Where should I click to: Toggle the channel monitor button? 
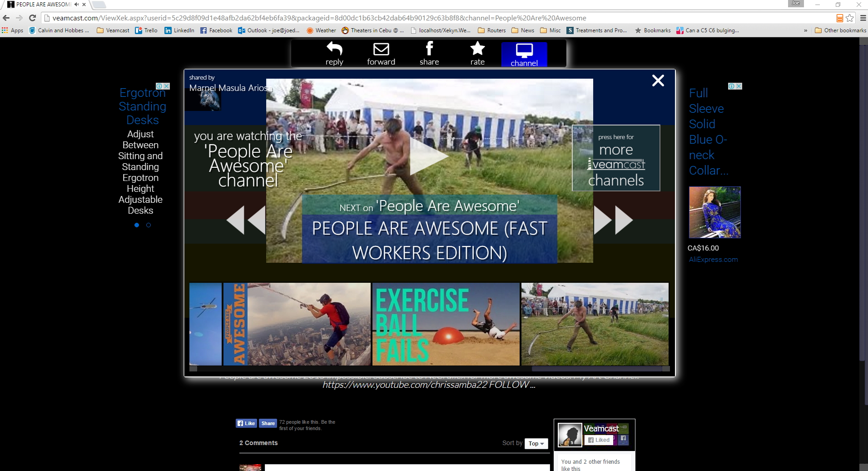(x=524, y=55)
